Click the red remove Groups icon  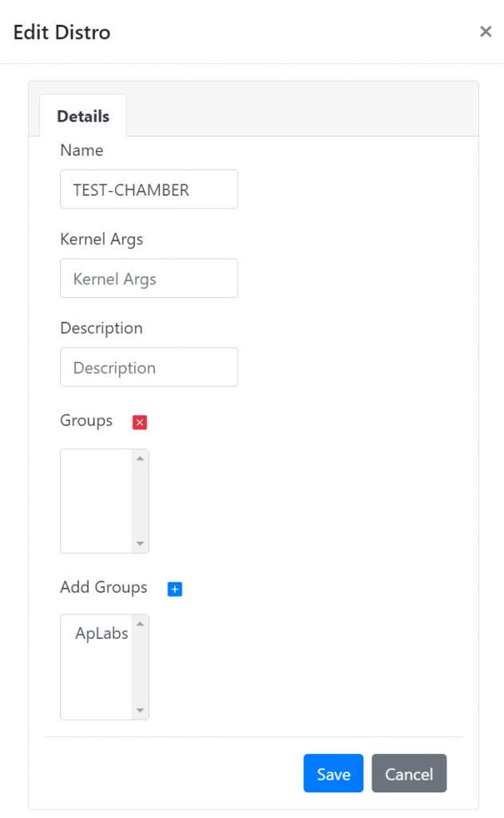(x=140, y=423)
